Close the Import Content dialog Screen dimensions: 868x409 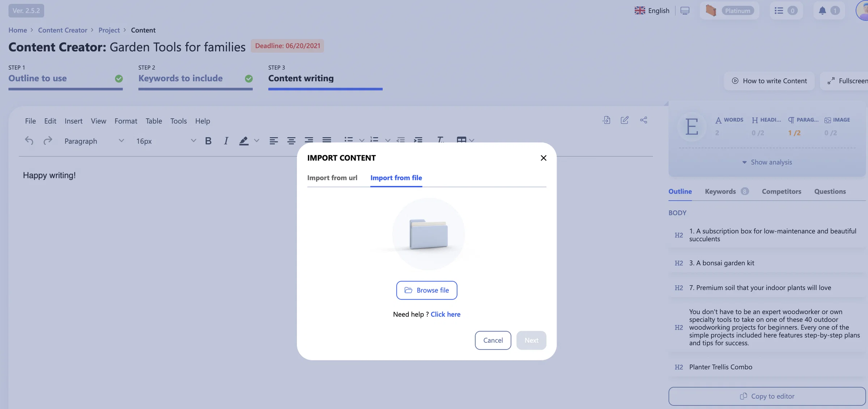click(x=543, y=158)
